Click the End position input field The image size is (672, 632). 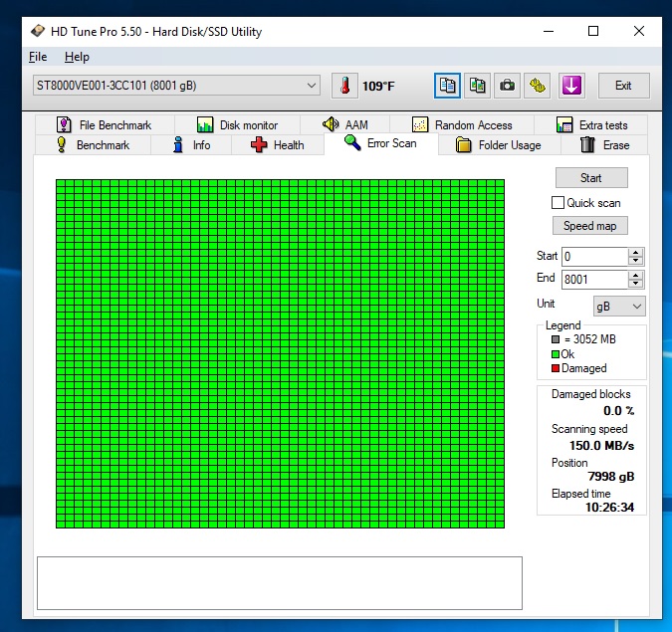tap(594, 280)
